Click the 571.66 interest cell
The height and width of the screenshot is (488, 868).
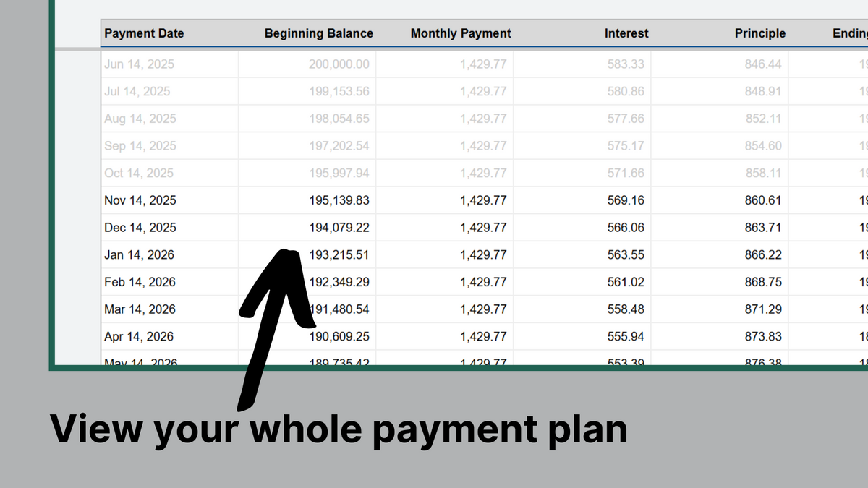[x=582, y=174]
